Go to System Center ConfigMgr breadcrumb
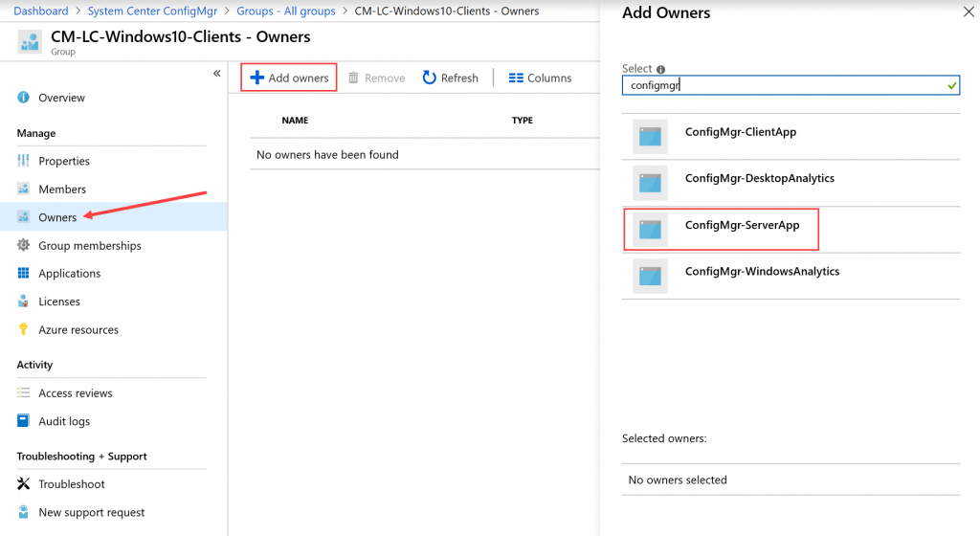Image resolution: width=980 pixels, height=536 pixels. click(152, 11)
